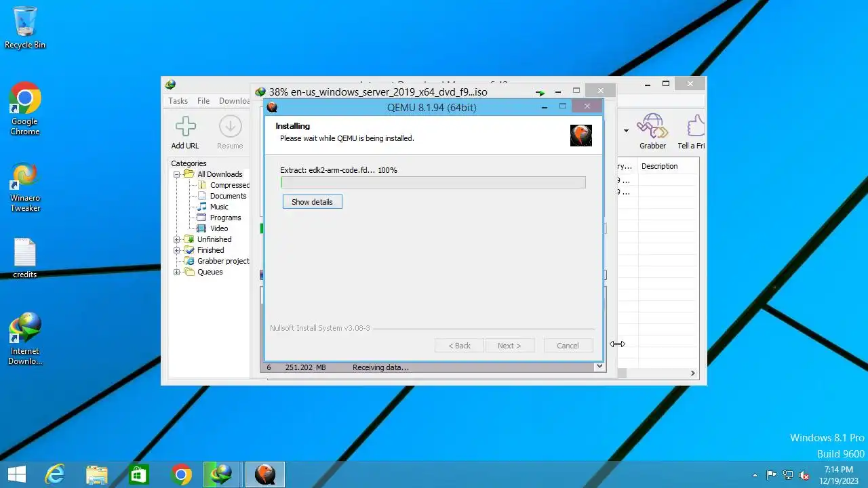The image size is (868, 488).
Task: Click the Tell a Friend thumbs-up icon
Action: (696, 127)
